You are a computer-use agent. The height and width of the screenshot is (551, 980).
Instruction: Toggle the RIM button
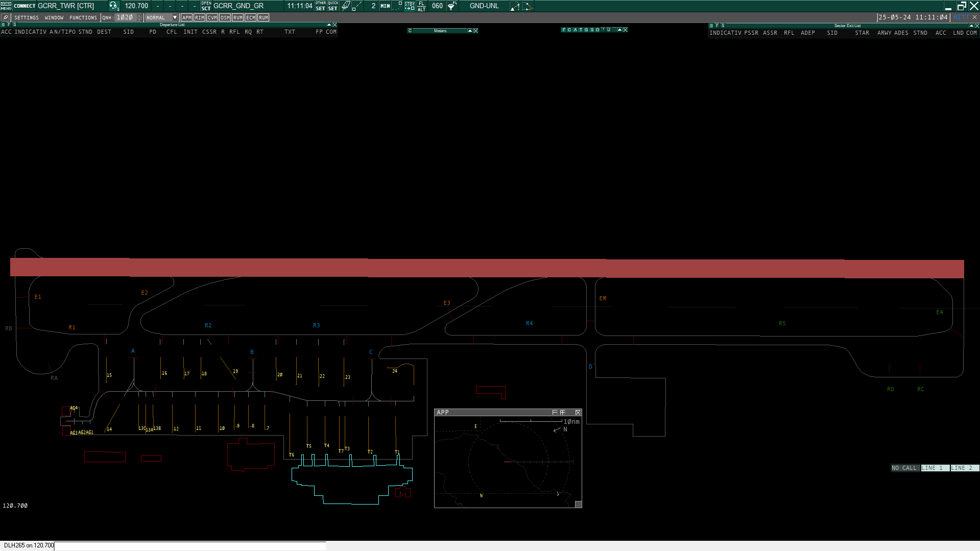click(x=200, y=17)
